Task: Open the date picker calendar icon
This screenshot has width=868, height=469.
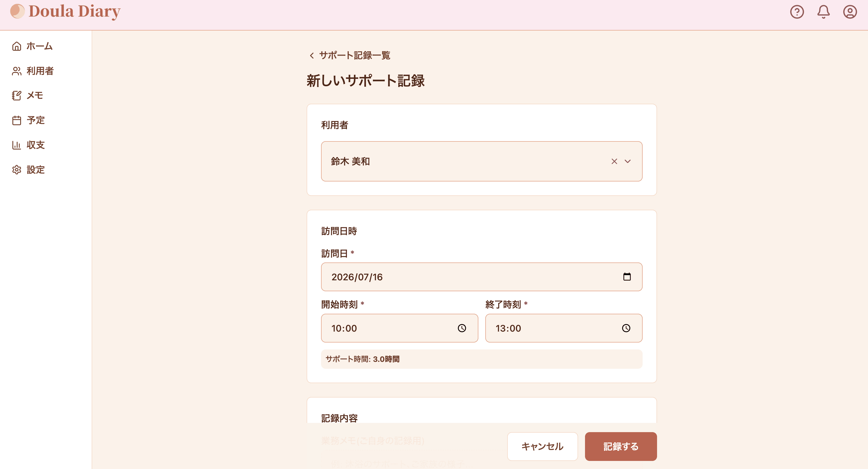Action: click(x=627, y=277)
